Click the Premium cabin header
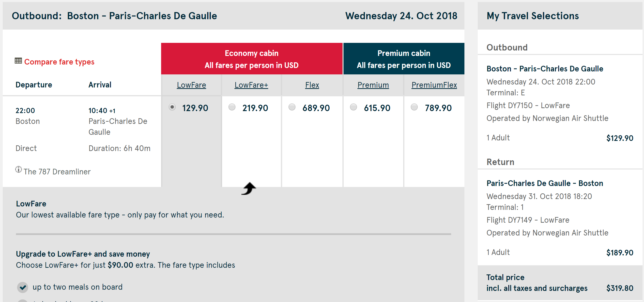Screen dimensions: 644x302 pyautogui.click(x=403, y=59)
